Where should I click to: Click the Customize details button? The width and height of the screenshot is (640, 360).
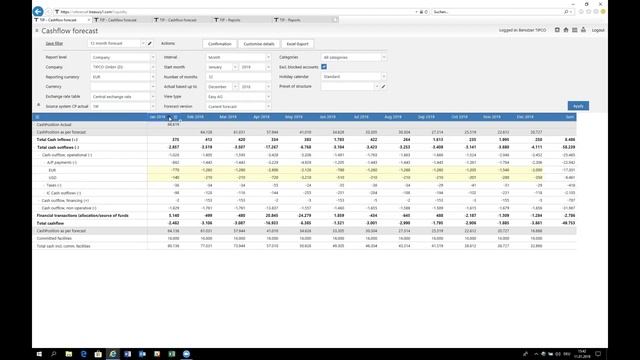coord(259,44)
